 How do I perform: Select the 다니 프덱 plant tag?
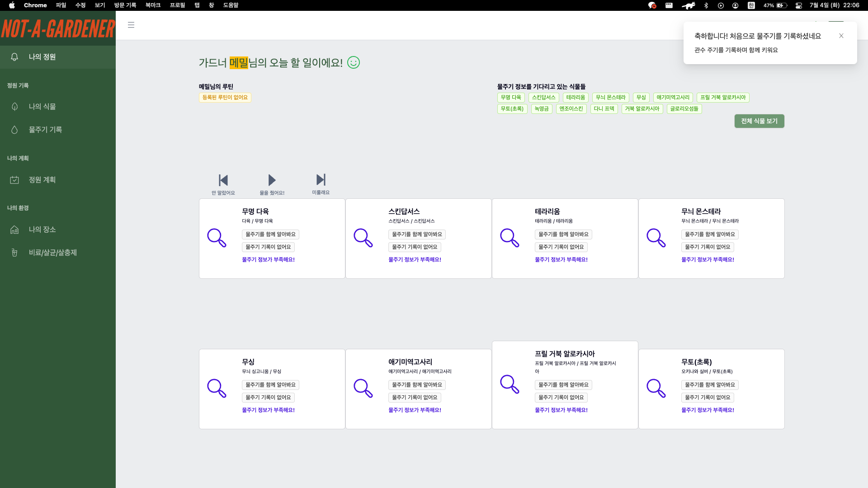tap(604, 109)
